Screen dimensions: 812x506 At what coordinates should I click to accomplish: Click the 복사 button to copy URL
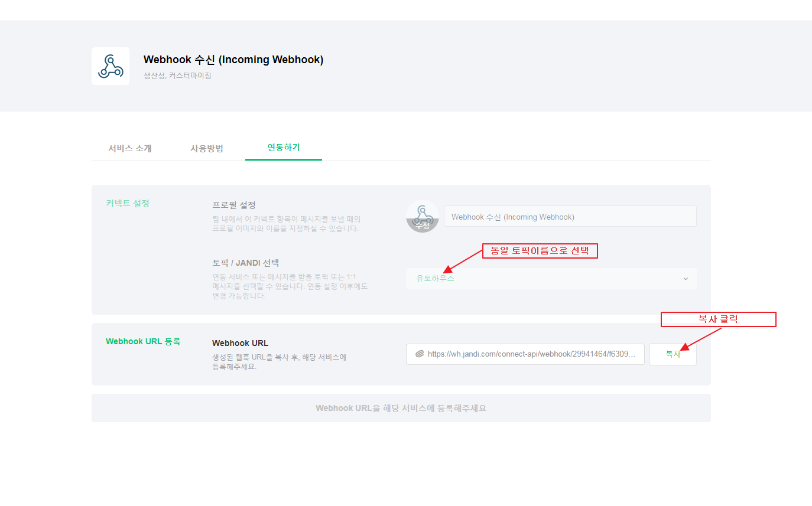click(x=673, y=354)
